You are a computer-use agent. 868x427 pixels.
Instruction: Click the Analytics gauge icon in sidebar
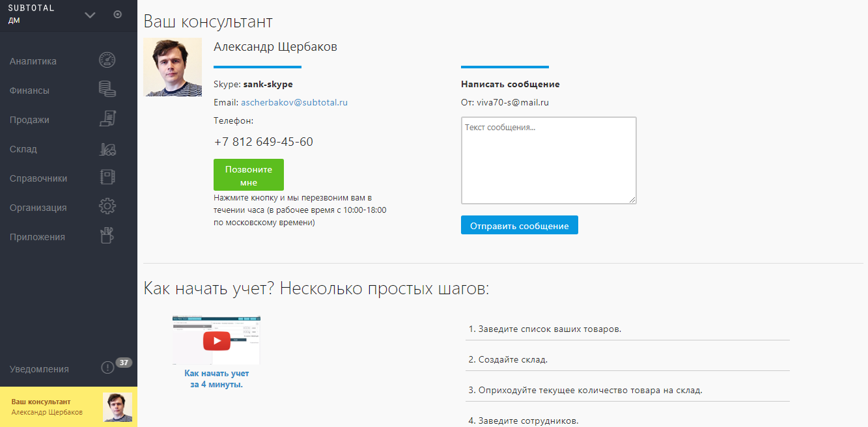[107, 61]
